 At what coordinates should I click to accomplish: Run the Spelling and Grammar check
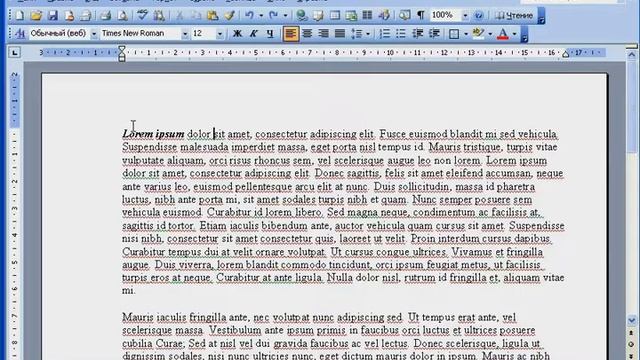[x=142, y=16]
